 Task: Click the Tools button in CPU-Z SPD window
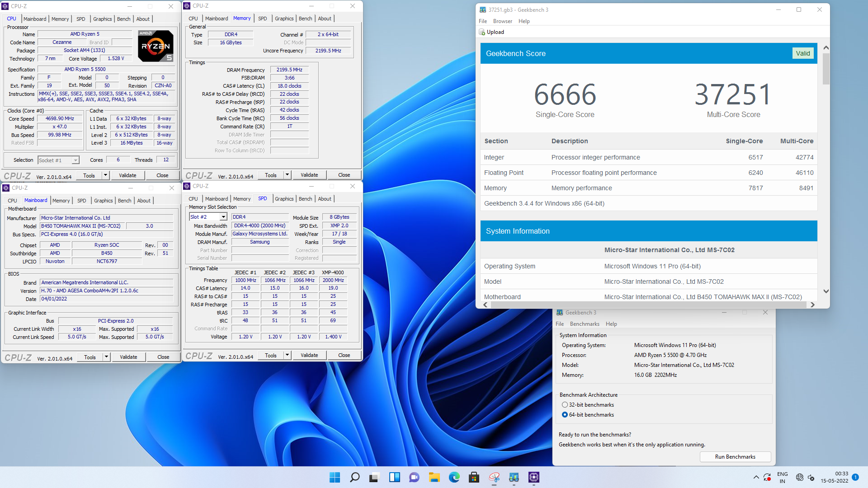(271, 355)
